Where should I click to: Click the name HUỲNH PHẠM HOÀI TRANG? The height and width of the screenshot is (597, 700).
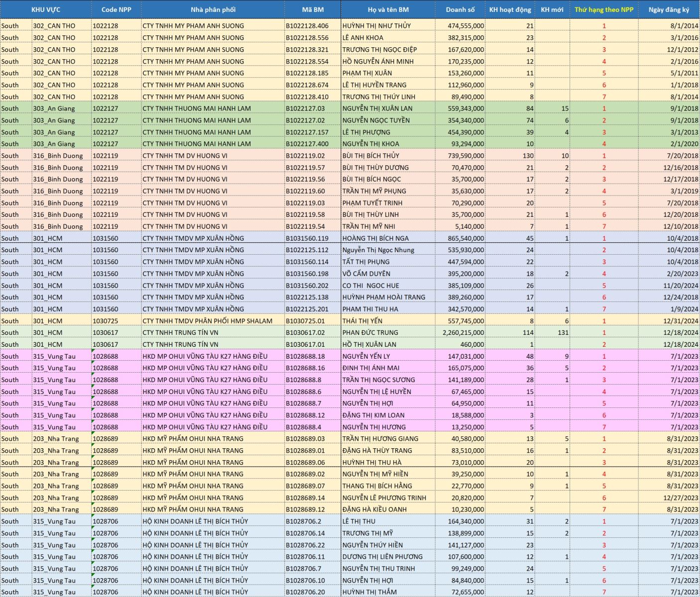(x=384, y=298)
